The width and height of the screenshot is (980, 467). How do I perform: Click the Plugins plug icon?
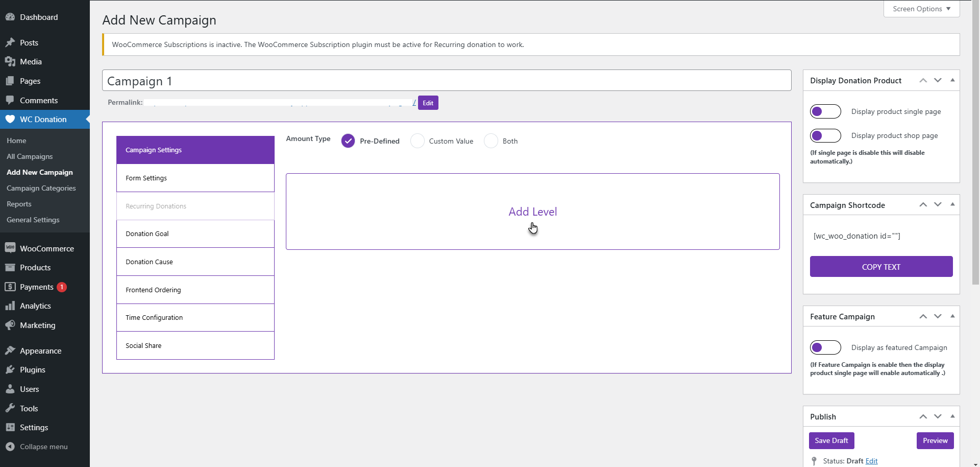[10, 370]
